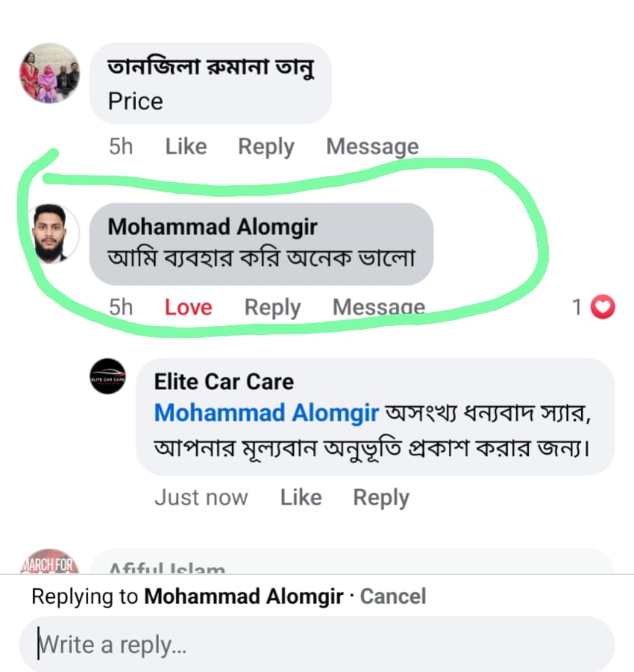Toggle Love on Mohammad Alomgir's comment

pyautogui.click(x=188, y=307)
